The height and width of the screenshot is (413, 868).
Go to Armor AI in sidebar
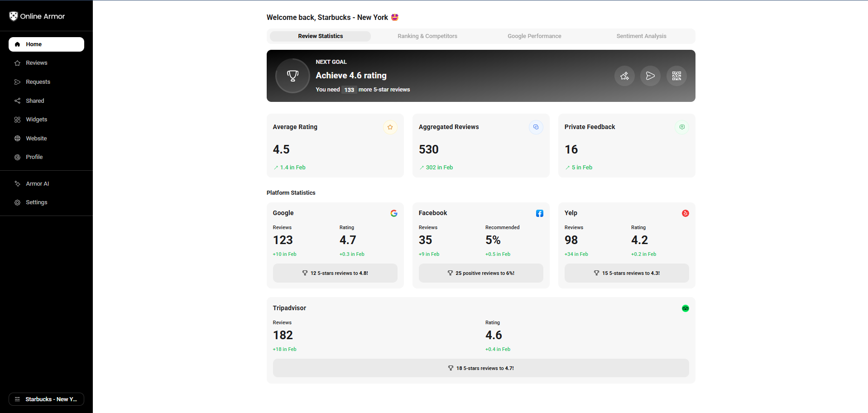pyautogui.click(x=37, y=184)
